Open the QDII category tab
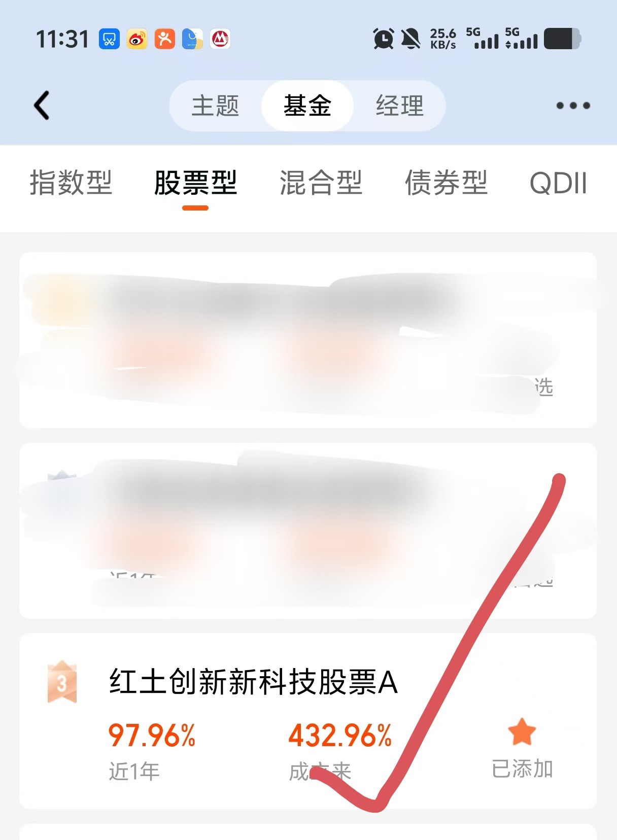Image resolution: width=617 pixels, height=840 pixels. pyautogui.click(x=558, y=183)
